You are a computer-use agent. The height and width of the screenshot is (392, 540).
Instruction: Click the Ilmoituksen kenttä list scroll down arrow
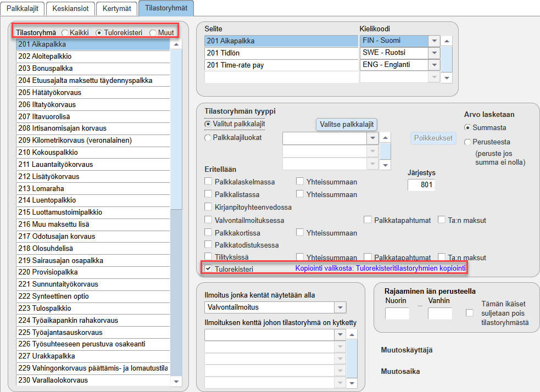(x=352, y=383)
